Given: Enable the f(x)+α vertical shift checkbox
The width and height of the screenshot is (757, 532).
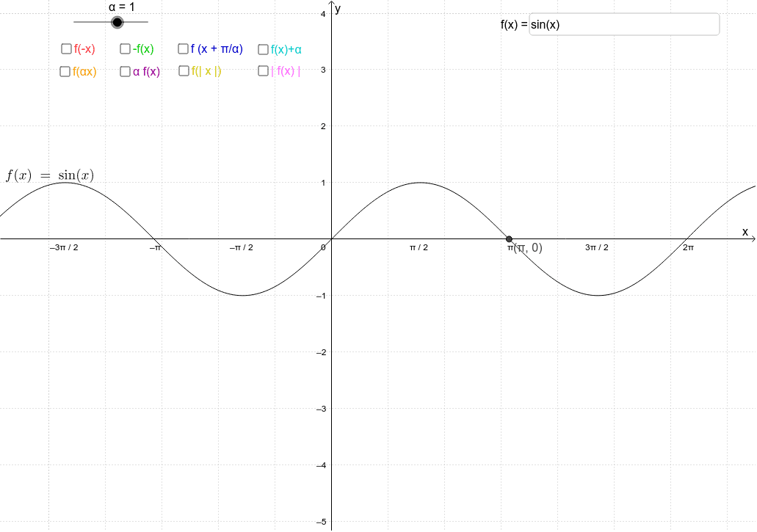Looking at the screenshot, I should 263,49.
